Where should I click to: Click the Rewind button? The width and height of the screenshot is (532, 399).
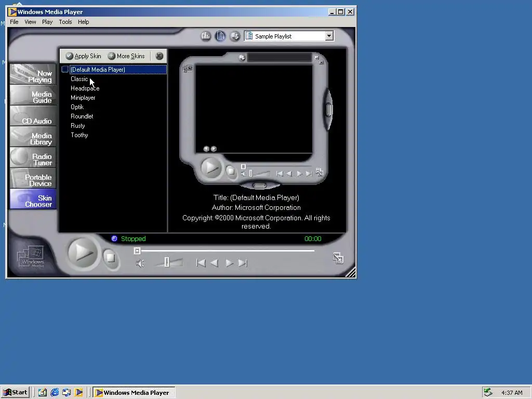tap(215, 263)
